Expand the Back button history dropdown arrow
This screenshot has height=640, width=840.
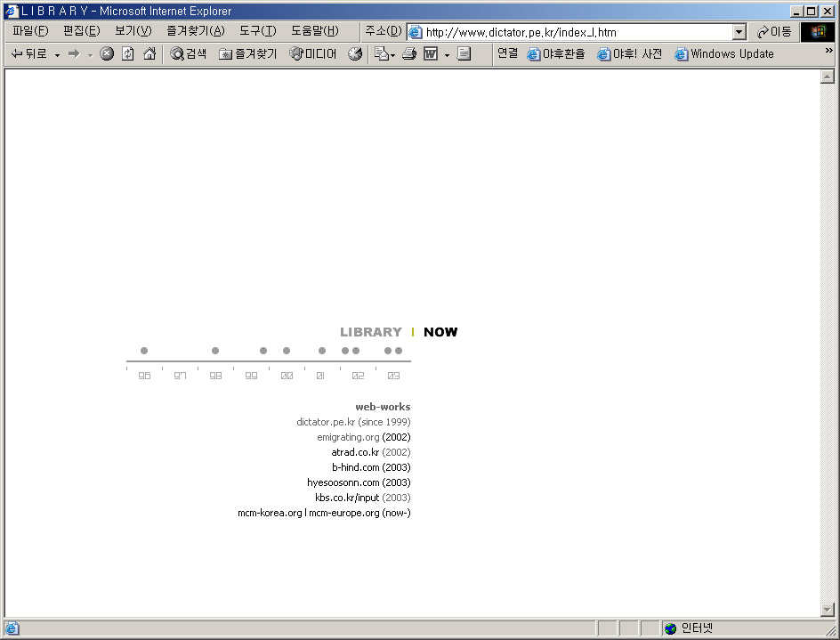[x=57, y=55]
